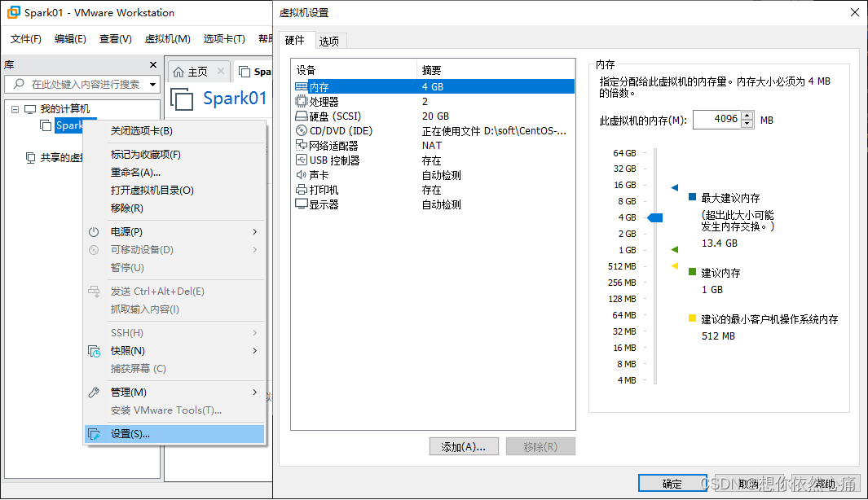The width and height of the screenshot is (868, 500).
Task: Decrease memory with the spinner down arrow
Action: tap(747, 124)
